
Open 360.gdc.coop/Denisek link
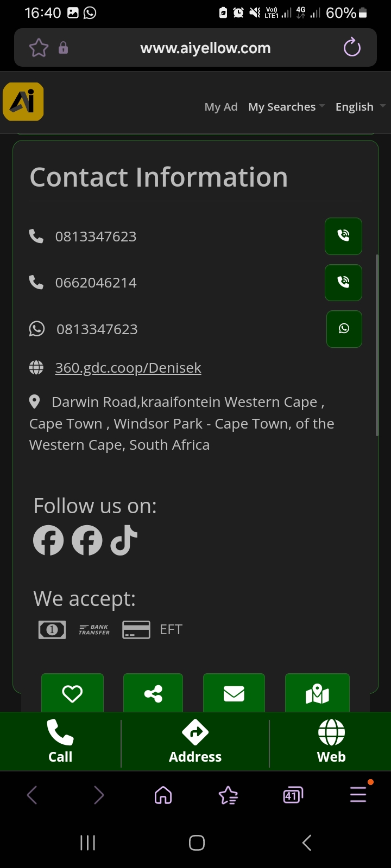click(x=128, y=368)
